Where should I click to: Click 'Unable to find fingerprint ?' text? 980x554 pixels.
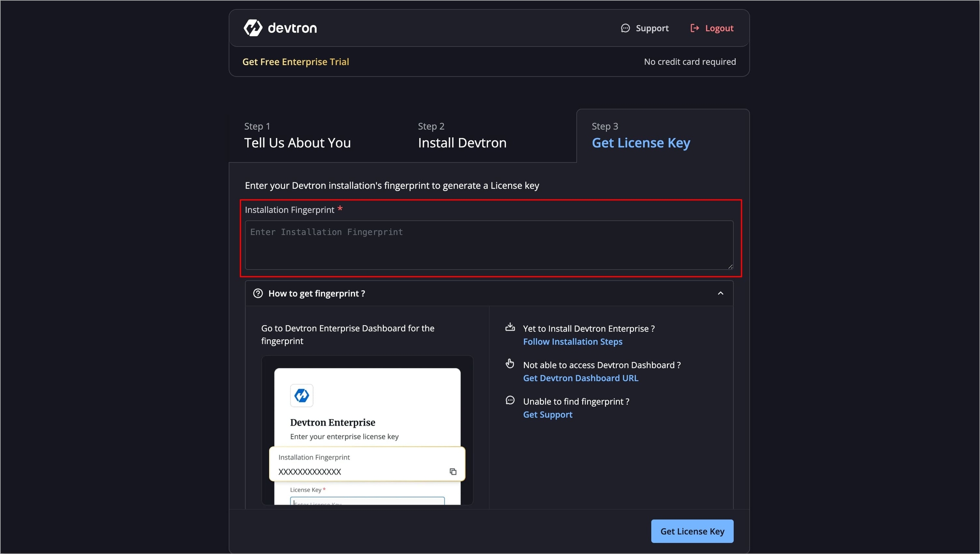(x=576, y=401)
